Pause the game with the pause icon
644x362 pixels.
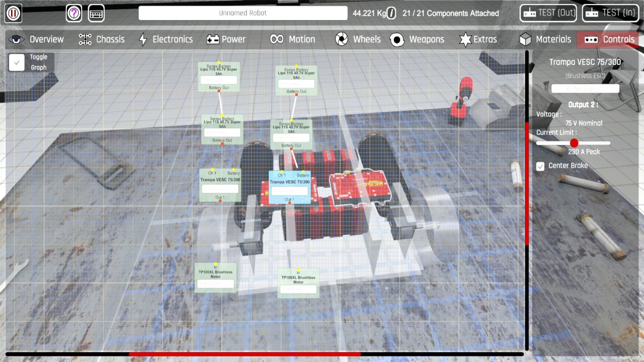coord(14,13)
